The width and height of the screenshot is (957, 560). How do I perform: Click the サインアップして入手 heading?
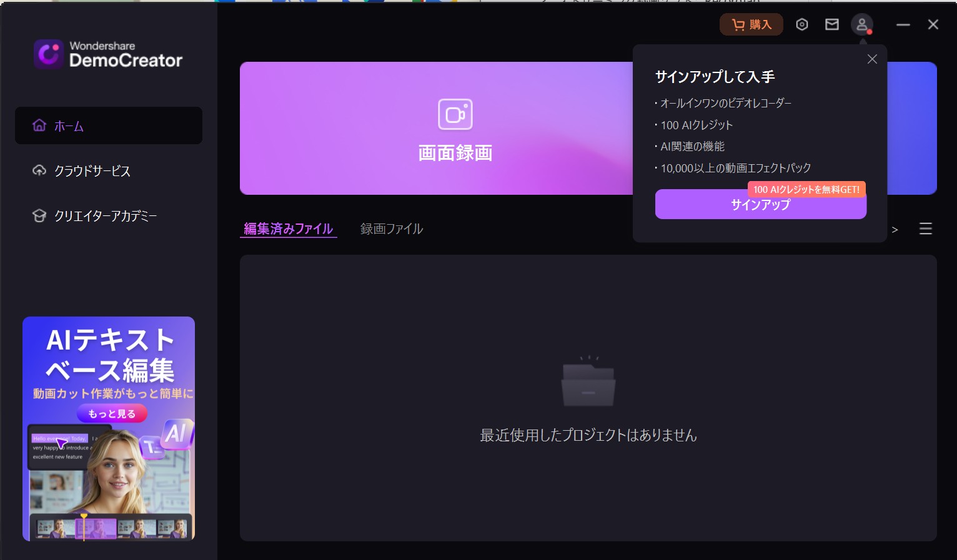(715, 77)
